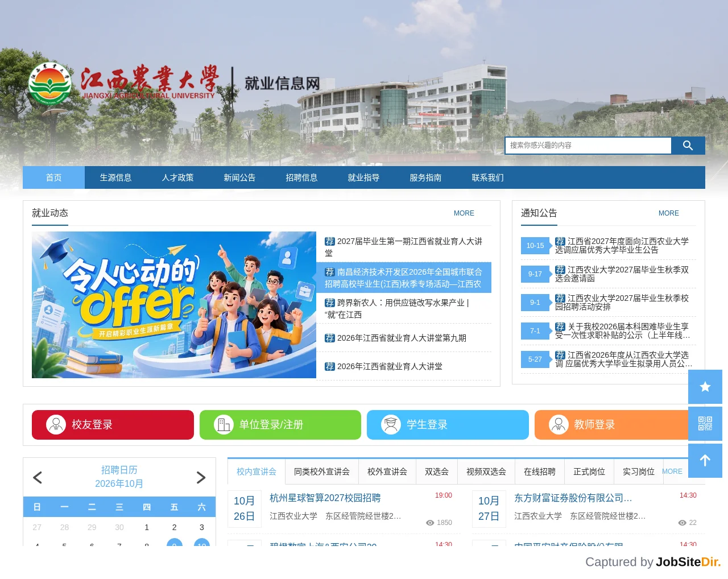The height and width of the screenshot is (579, 728).
Task: Open 杭州星球智算2027校园招聘 event
Action: point(325,498)
